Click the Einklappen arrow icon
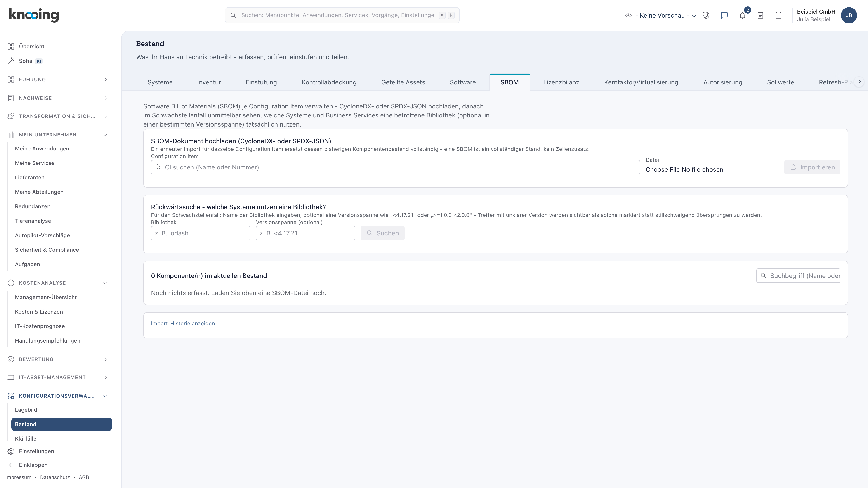Viewport: 868px width, 488px height. tap(11, 465)
